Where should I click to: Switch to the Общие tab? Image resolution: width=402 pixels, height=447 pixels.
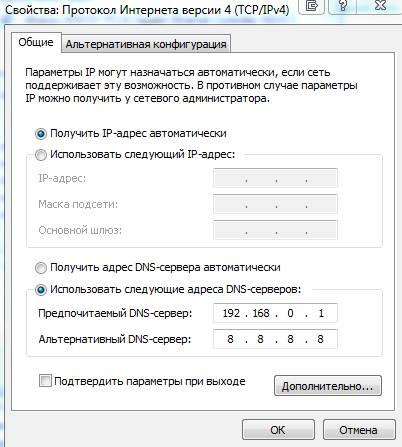point(36,42)
